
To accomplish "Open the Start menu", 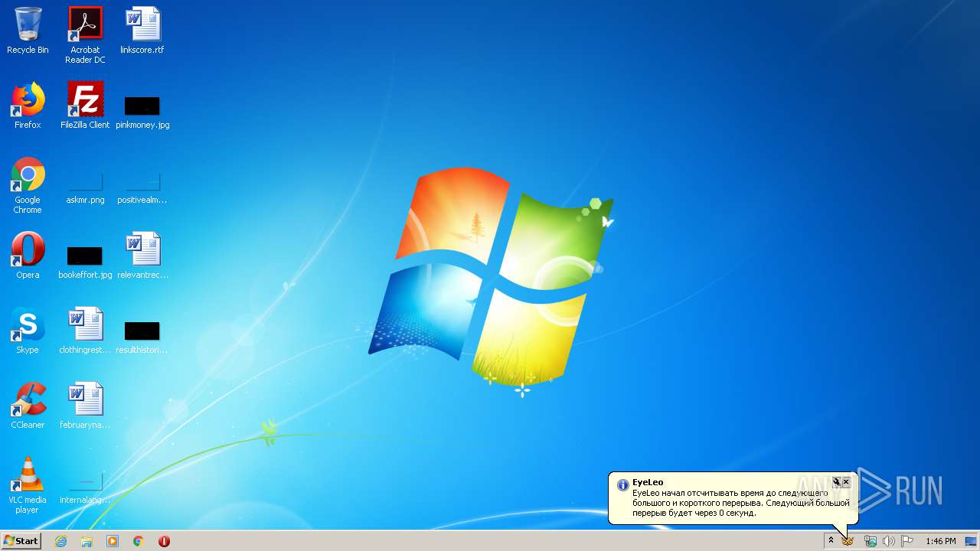I will [x=21, y=540].
